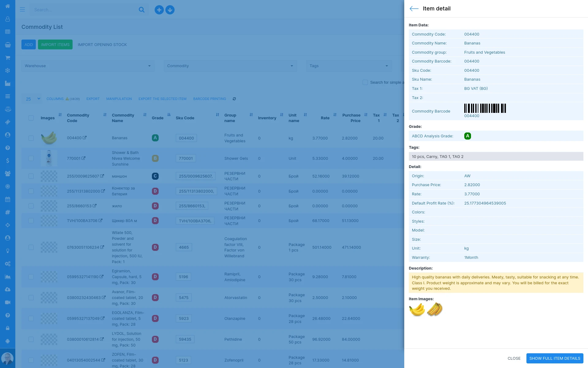Click the EXPORT menu item
The image size is (588, 368).
pyautogui.click(x=93, y=99)
